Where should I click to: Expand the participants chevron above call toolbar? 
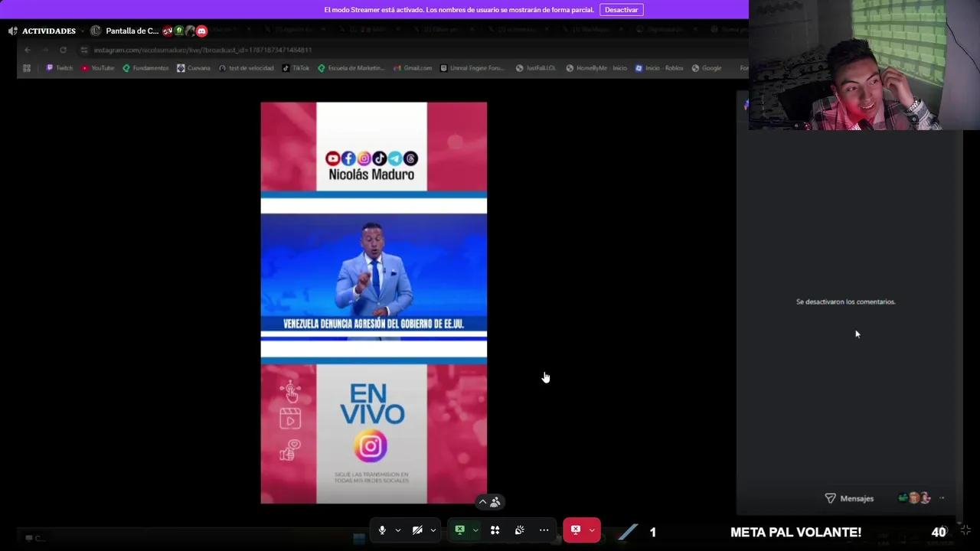[482, 502]
